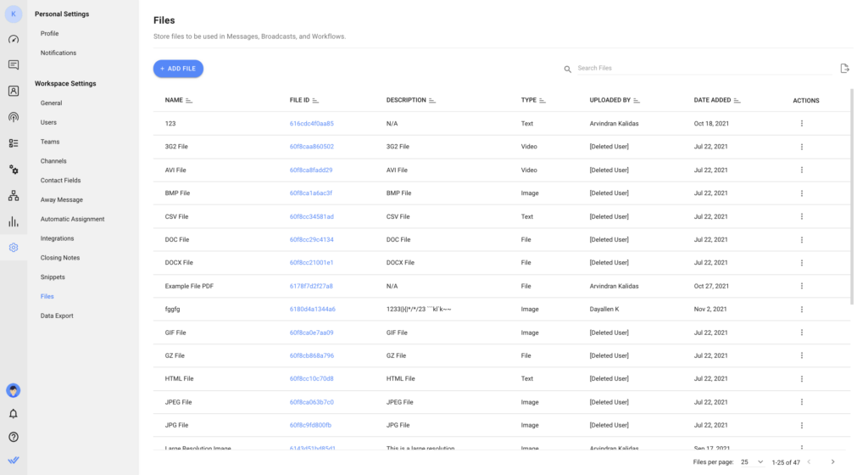This screenshot has height=475, width=868.
Task: Open the help question mark icon
Action: (x=14, y=437)
